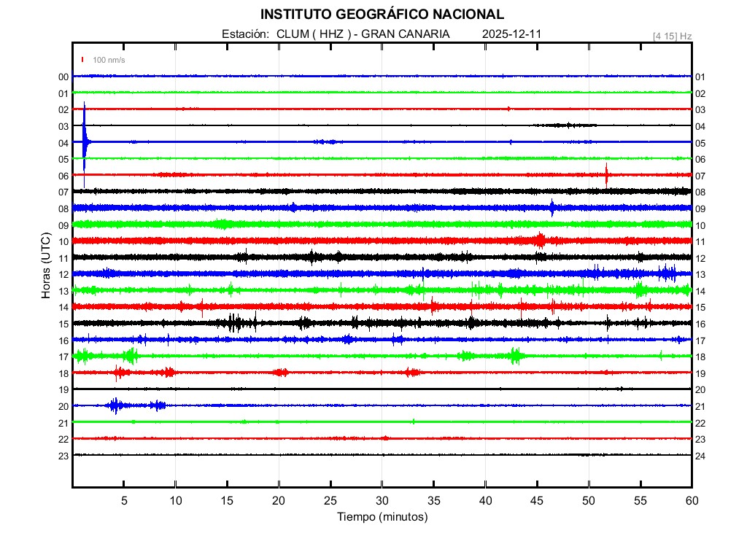Click the blue burst near minute 4 on the 20 trace
The height and width of the screenshot is (560, 747).
[x=114, y=405]
